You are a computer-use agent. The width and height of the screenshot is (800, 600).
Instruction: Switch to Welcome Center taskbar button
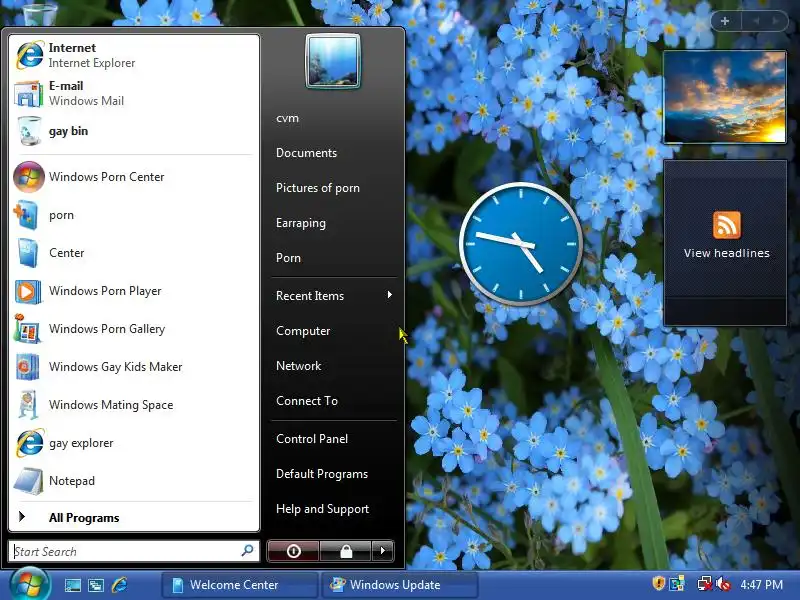[x=239, y=585]
